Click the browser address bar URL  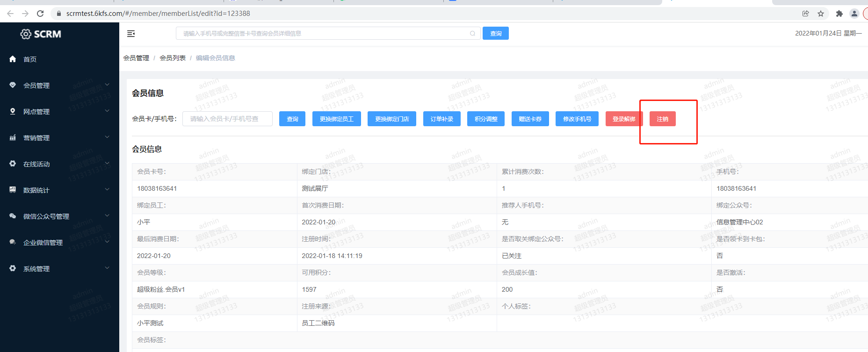(x=158, y=14)
